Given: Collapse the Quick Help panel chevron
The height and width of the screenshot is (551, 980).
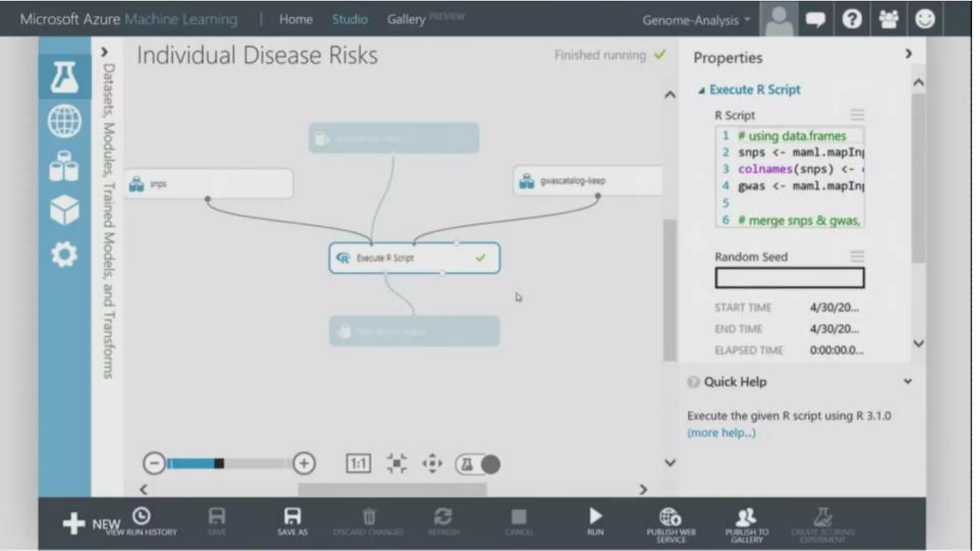Looking at the screenshot, I should [908, 381].
